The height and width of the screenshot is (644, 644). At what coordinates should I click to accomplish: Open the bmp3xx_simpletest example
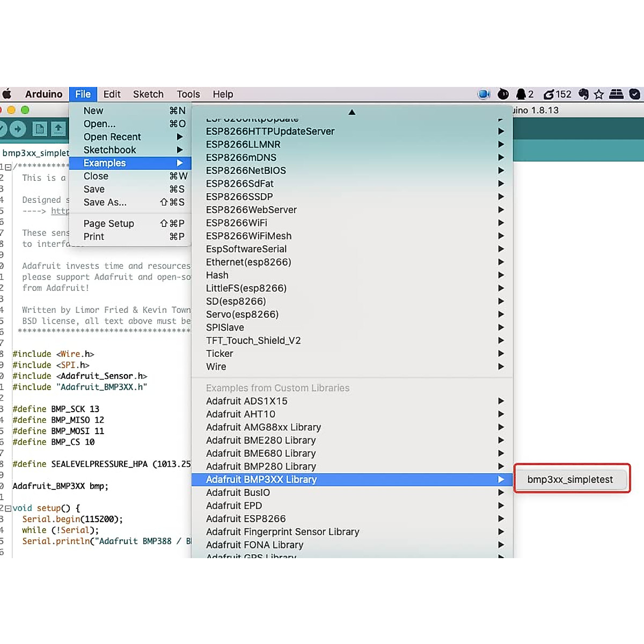point(570,479)
